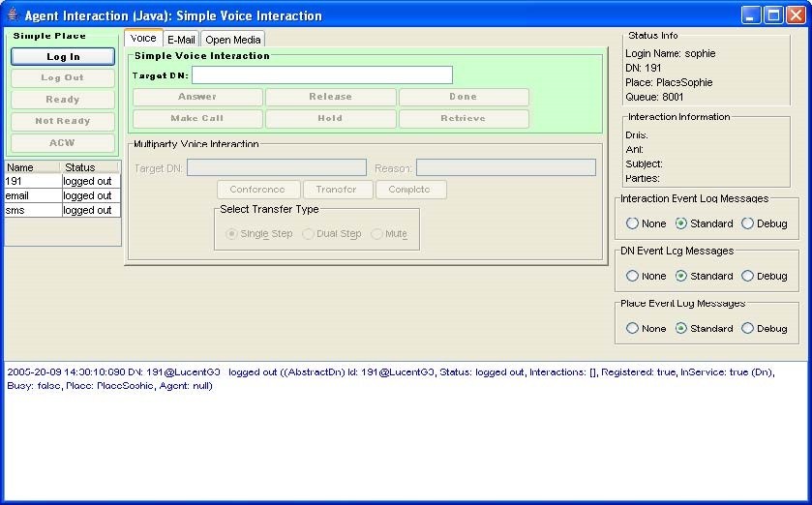Click the Complete button
This screenshot has width=812, height=505.
tap(410, 190)
